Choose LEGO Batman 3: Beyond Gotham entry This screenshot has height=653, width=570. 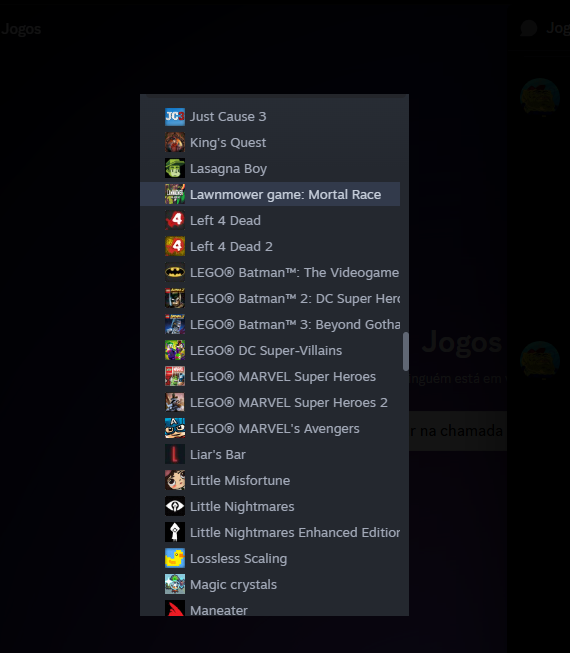(270, 324)
